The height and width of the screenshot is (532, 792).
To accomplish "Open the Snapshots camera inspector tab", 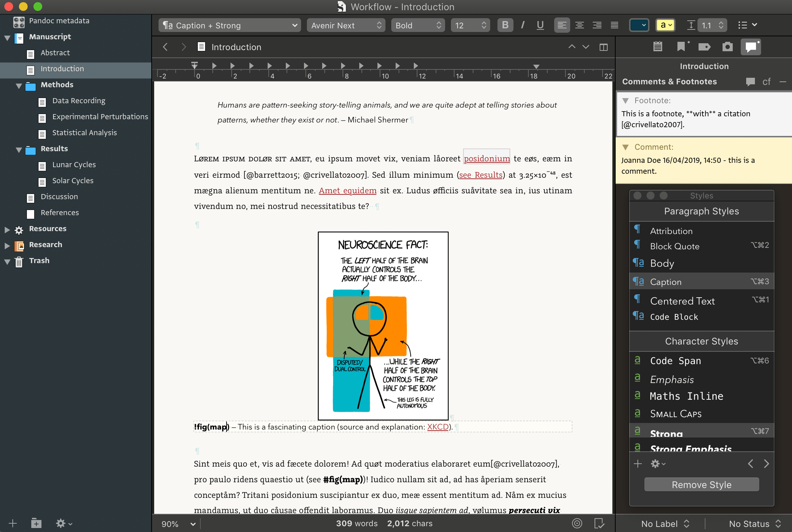I will (727, 47).
